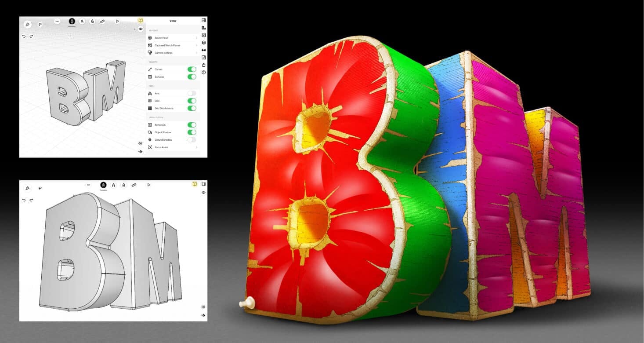Viewport: 644px width, 343px height.
Task: Open the Focus Assist row
Action: click(173, 147)
